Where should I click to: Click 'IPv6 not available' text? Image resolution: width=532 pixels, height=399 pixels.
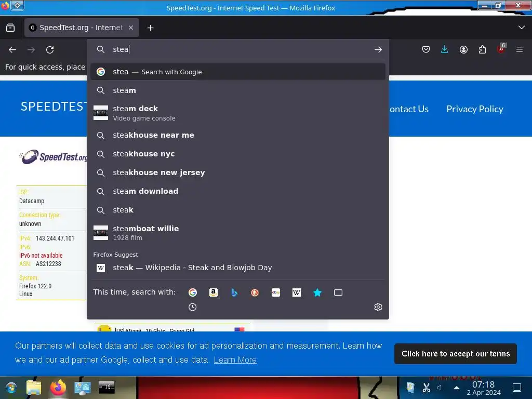click(x=41, y=255)
